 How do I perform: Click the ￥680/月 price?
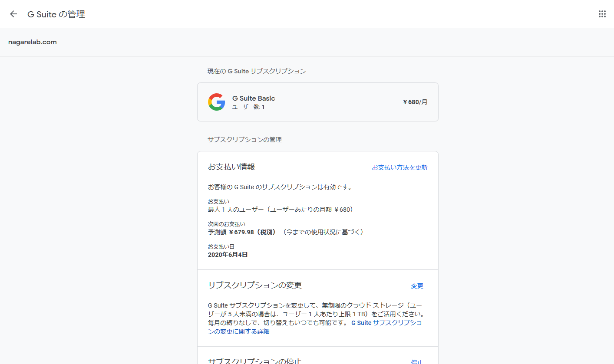click(x=415, y=102)
